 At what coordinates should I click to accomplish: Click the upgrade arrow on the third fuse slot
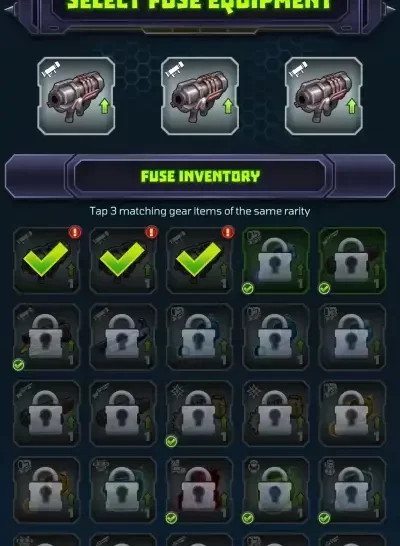352,106
